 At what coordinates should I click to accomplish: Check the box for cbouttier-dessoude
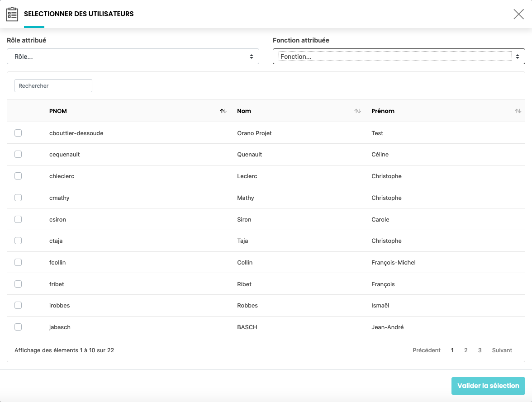18,133
